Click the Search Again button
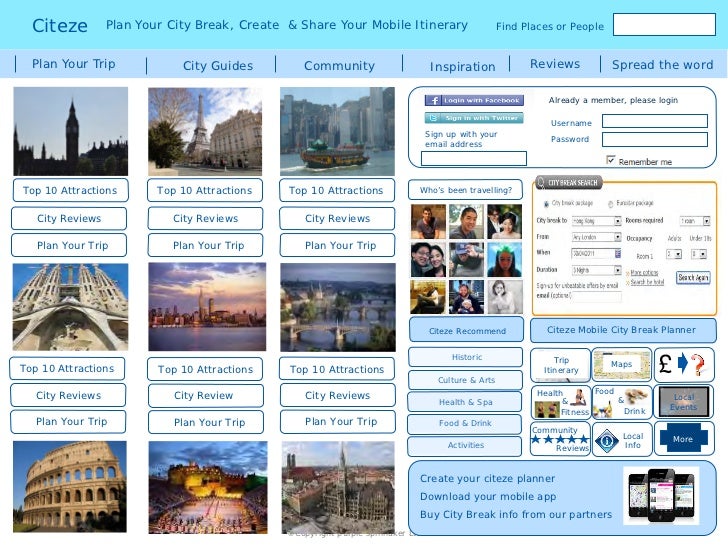This screenshot has width=728, height=546. 693,278
